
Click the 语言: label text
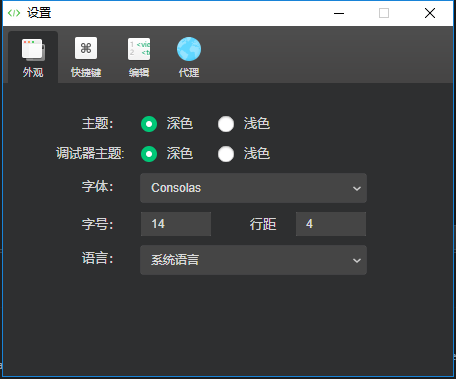[x=98, y=258]
